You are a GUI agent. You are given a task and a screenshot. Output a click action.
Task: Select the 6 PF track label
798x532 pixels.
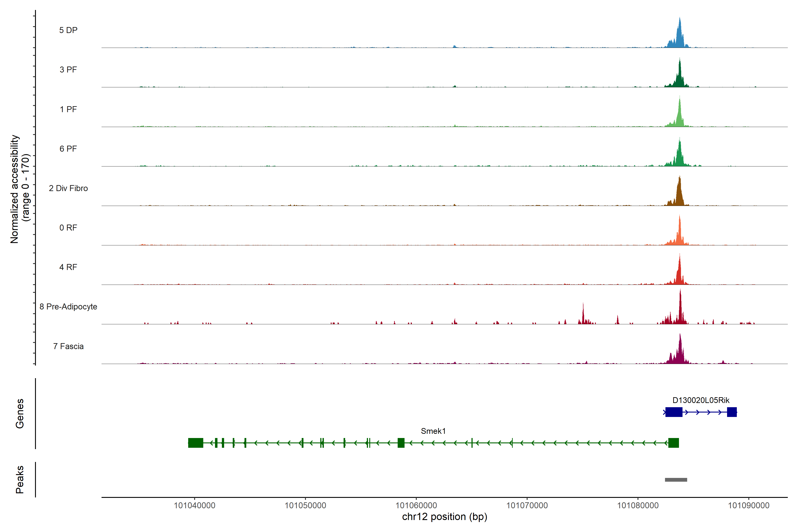point(68,149)
